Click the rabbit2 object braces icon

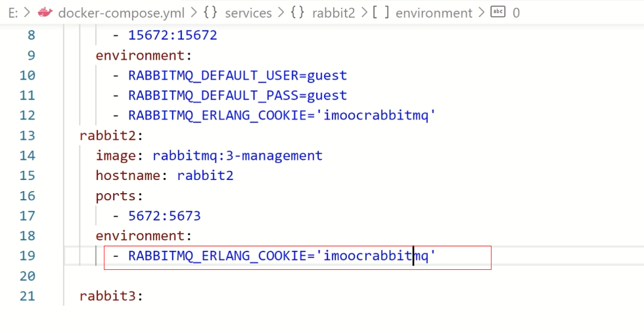[297, 12]
